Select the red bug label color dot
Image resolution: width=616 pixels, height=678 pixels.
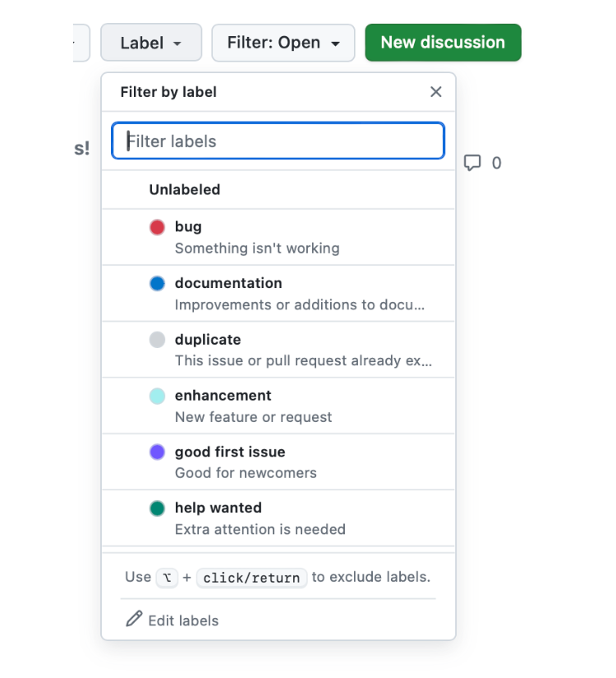157,227
